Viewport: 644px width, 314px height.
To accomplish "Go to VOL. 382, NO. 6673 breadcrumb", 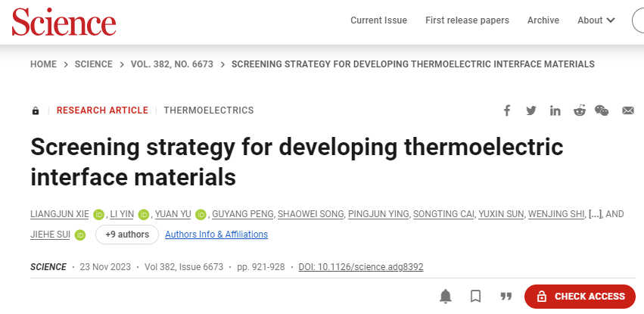I will (172, 64).
